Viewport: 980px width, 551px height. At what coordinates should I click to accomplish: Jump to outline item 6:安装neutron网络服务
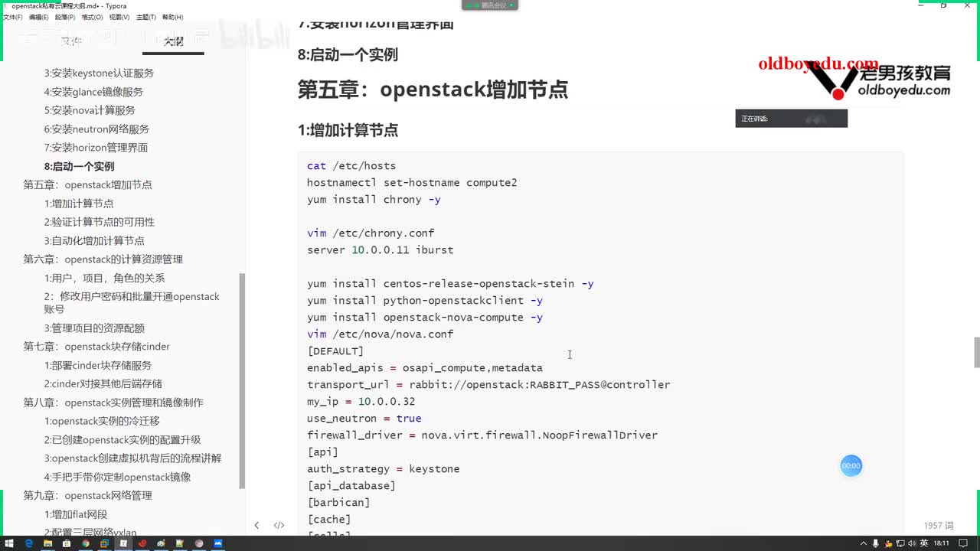(x=96, y=129)
